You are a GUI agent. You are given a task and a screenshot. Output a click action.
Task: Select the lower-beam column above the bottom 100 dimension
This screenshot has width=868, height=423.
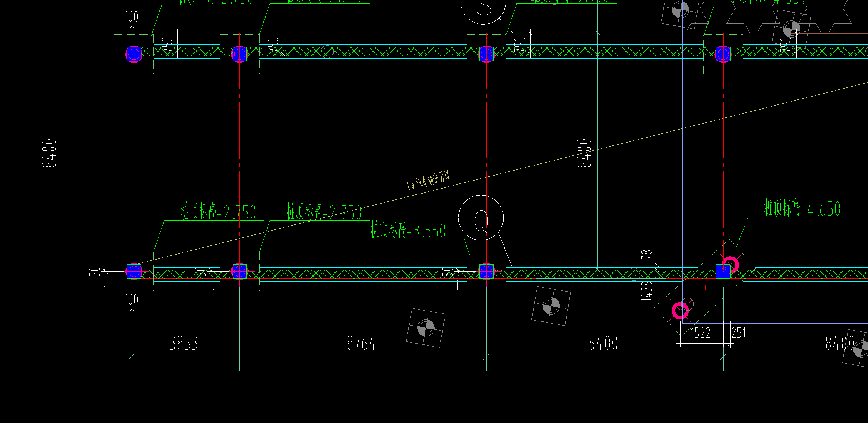pos(134,271)
